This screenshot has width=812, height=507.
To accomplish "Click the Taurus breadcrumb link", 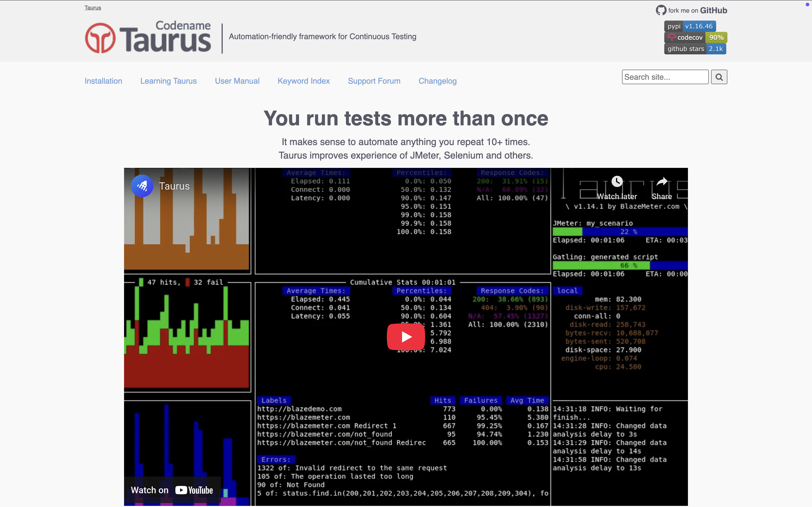I will pyautogui.click(x=92, y=7).
